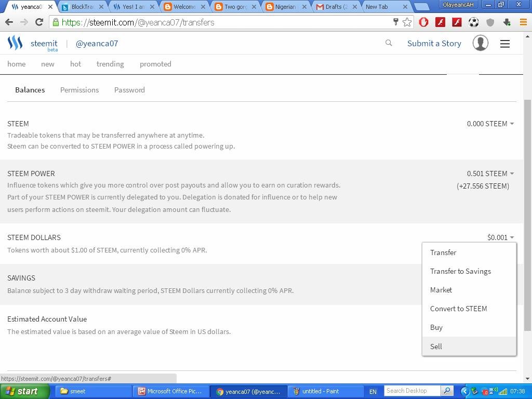The width and height of the screenshot is (532, 399).
Task: Click the browser forward arrow
Action: point(24,22)
